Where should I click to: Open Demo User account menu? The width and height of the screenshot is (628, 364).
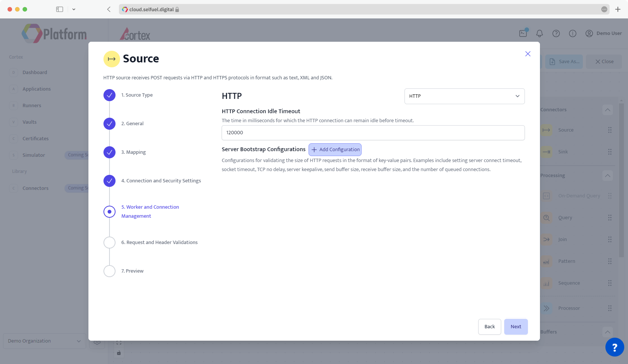604,33
